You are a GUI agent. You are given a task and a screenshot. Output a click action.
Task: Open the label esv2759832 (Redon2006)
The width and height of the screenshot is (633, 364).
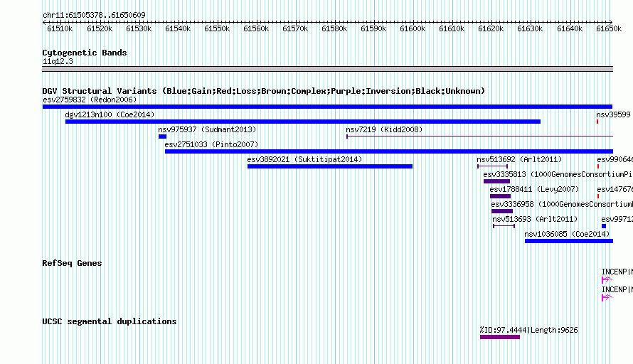coord(90,100)
